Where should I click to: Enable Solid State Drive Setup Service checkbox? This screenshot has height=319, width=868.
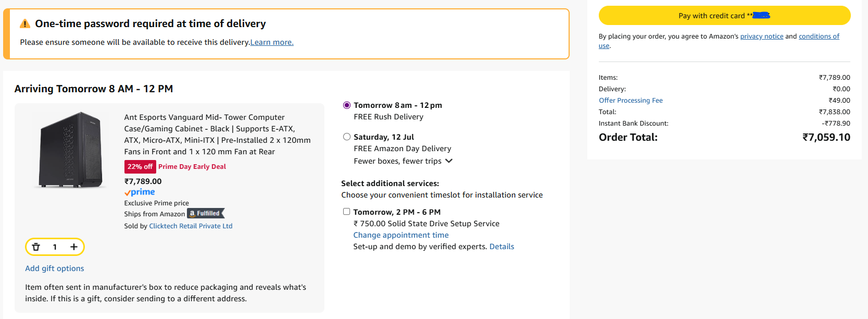[347, 212]
